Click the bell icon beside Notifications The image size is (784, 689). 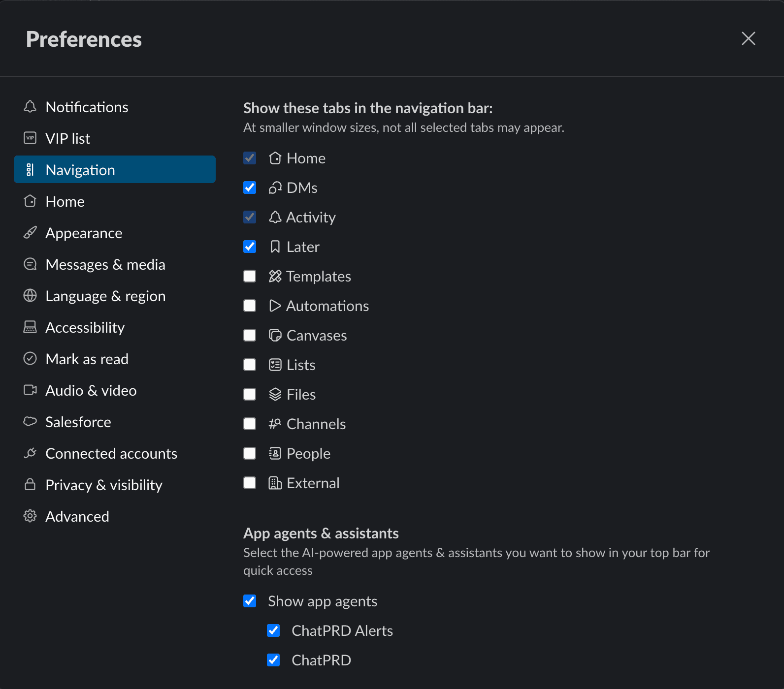[x=30, y=107]
